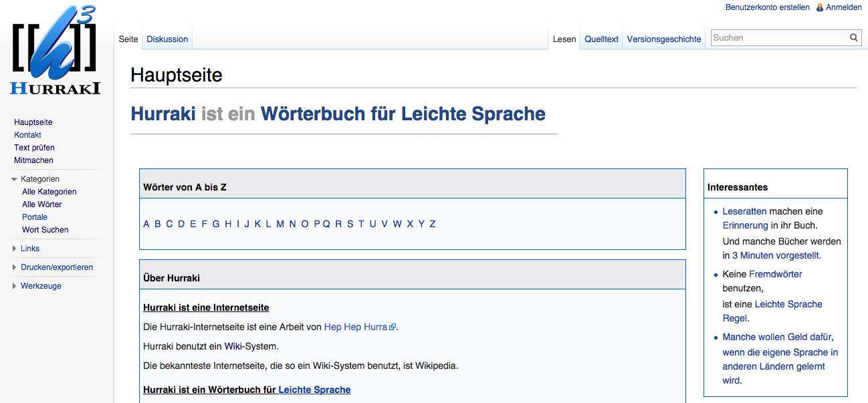Open Leseratten in the Interessantes box
This screenshot has height=403, width=868.
(x=744, y=211)
